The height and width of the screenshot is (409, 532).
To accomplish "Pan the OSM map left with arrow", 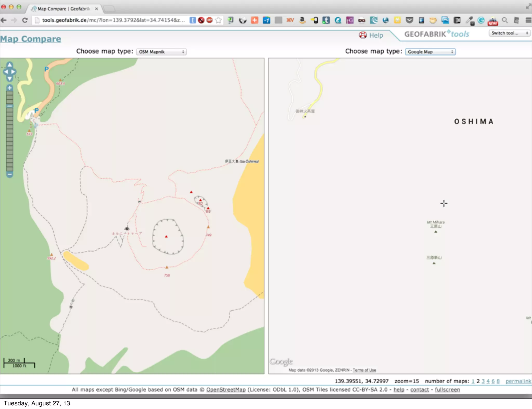I will [x=5, y=72].
